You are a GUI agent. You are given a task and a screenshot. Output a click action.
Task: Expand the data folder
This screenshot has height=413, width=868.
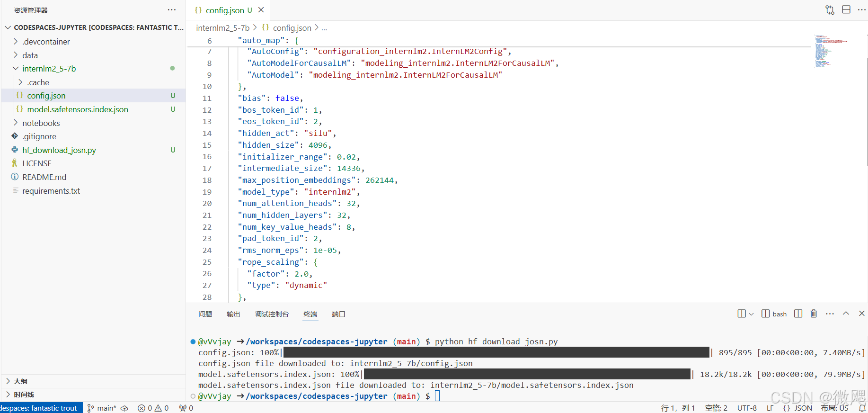(x=94, y=55)
